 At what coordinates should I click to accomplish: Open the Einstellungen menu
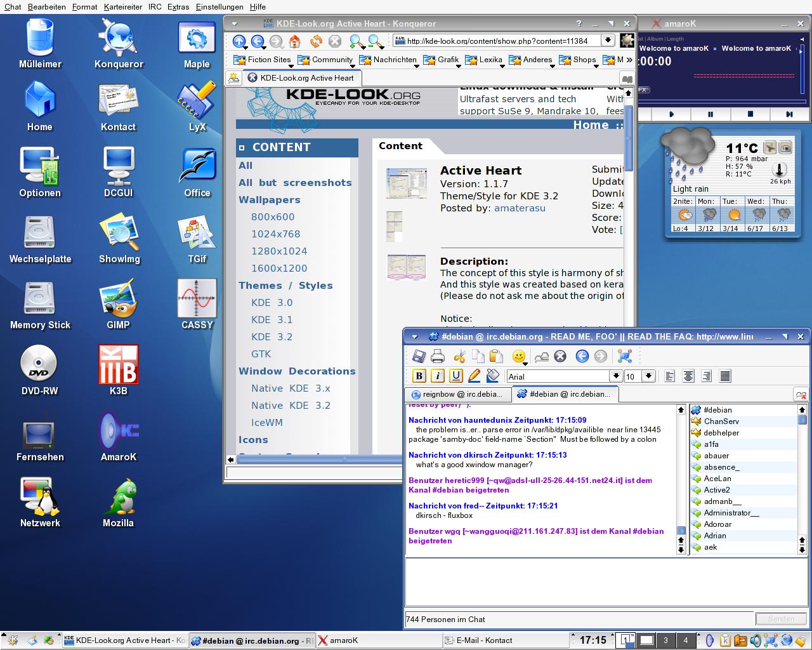tap(219, 7)
